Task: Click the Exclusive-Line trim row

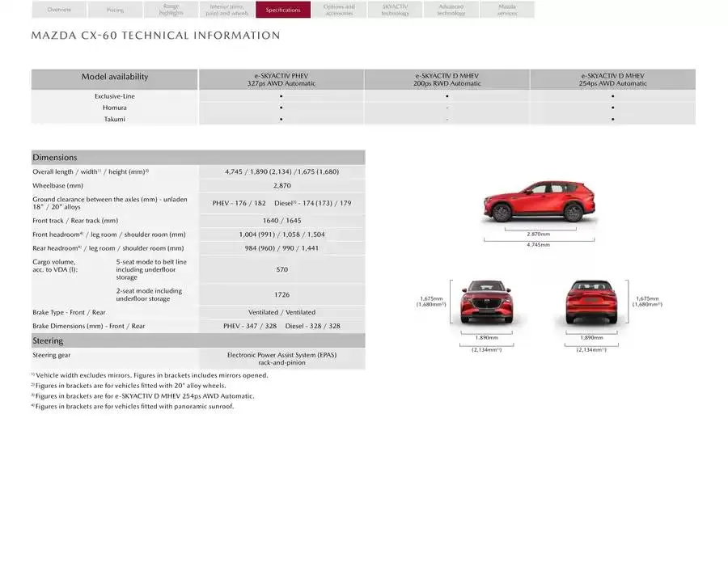Action: [113, 95]
